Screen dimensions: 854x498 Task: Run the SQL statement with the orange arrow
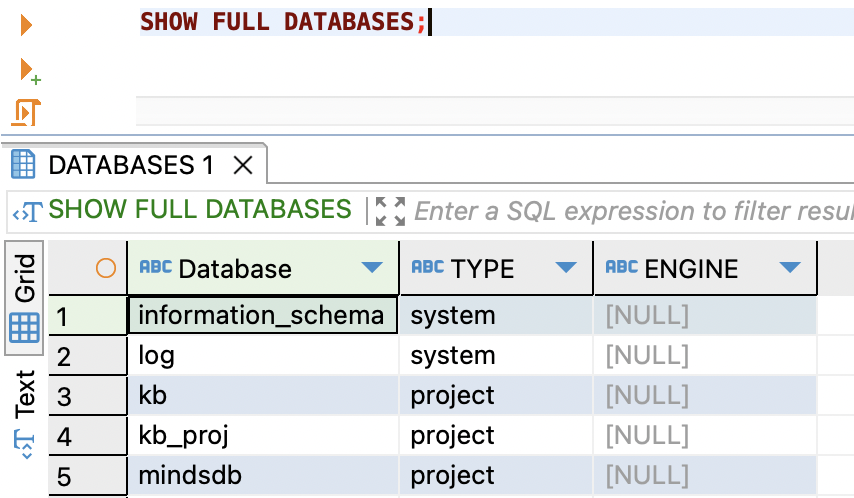pyautogui.click(x=26, y=26)
